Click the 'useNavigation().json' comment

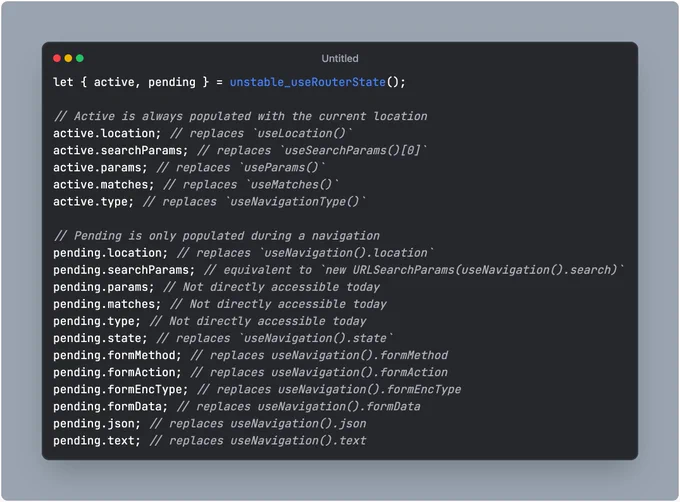[298, 424]
